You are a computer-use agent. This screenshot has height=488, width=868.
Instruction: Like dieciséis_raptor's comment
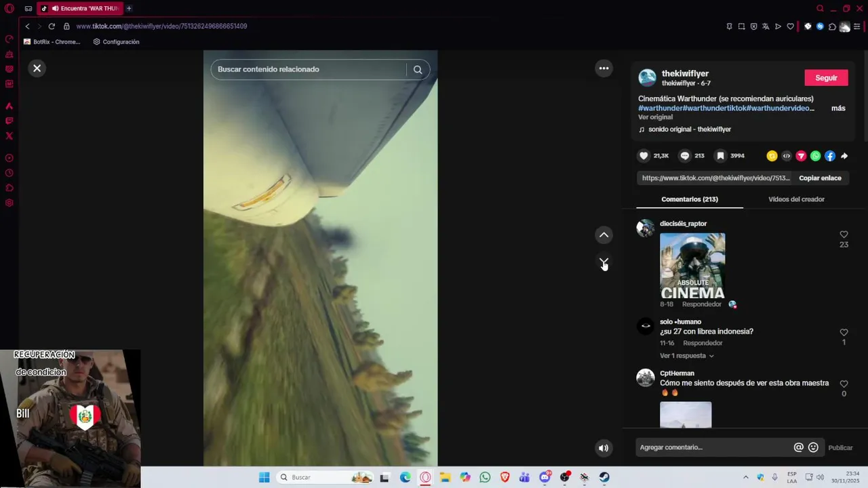tap(844, 235)
